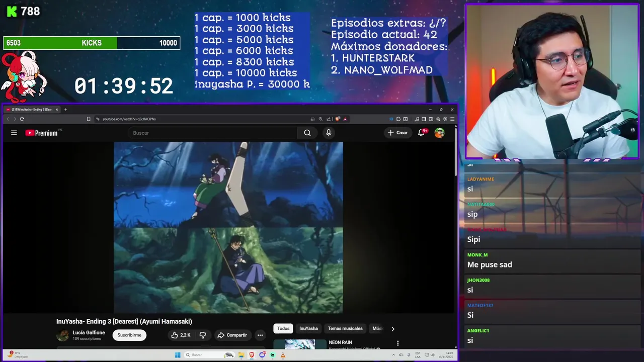Screen dimensions: 644x362
Task: Click the 109 suscriptores count
Action: pos(87,338)
